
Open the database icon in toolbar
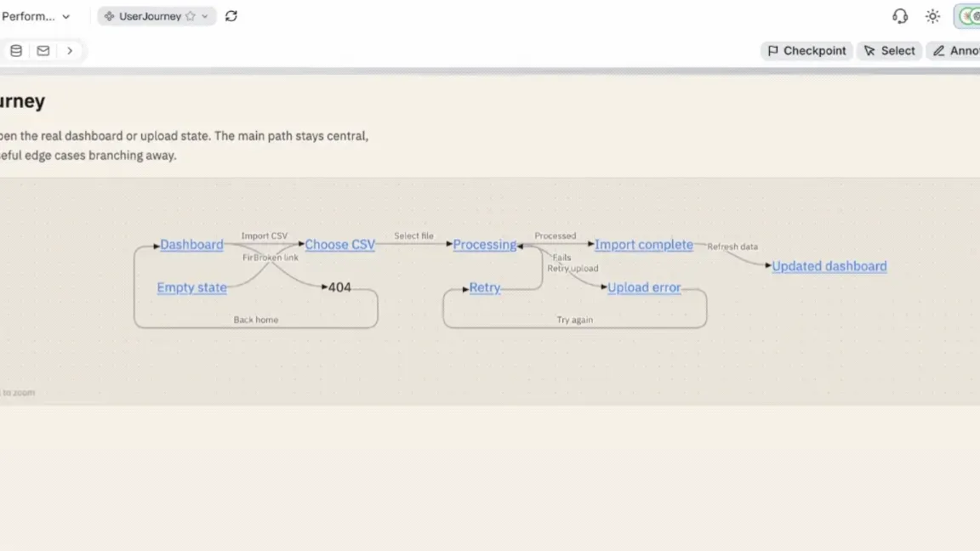[16, 51]
